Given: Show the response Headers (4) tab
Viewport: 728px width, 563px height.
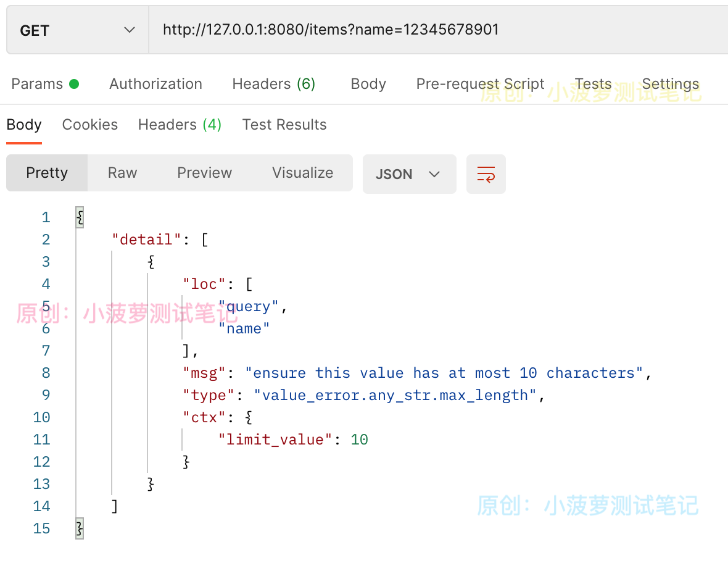Looking at the screenshot, I should [180, 125].
